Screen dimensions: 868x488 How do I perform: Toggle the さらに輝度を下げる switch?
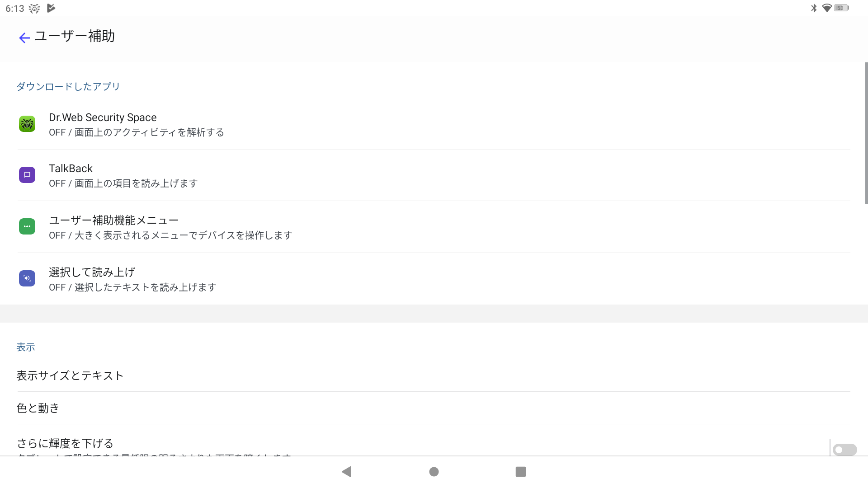[x=844, y=450]
